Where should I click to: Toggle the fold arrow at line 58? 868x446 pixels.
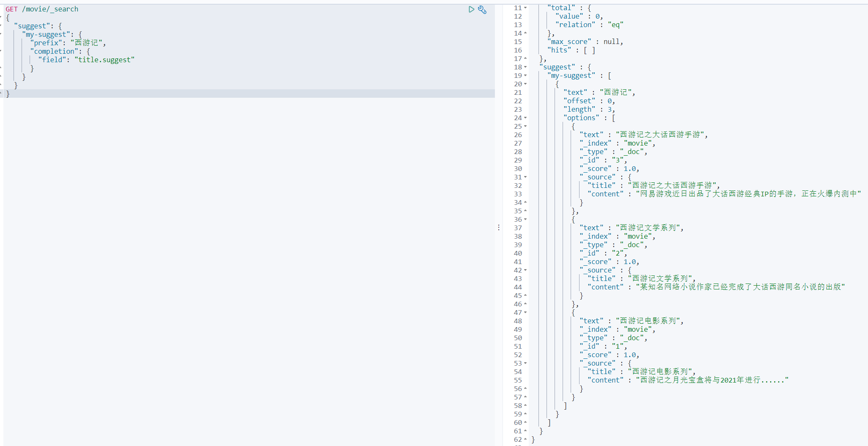tap(525, 405)
